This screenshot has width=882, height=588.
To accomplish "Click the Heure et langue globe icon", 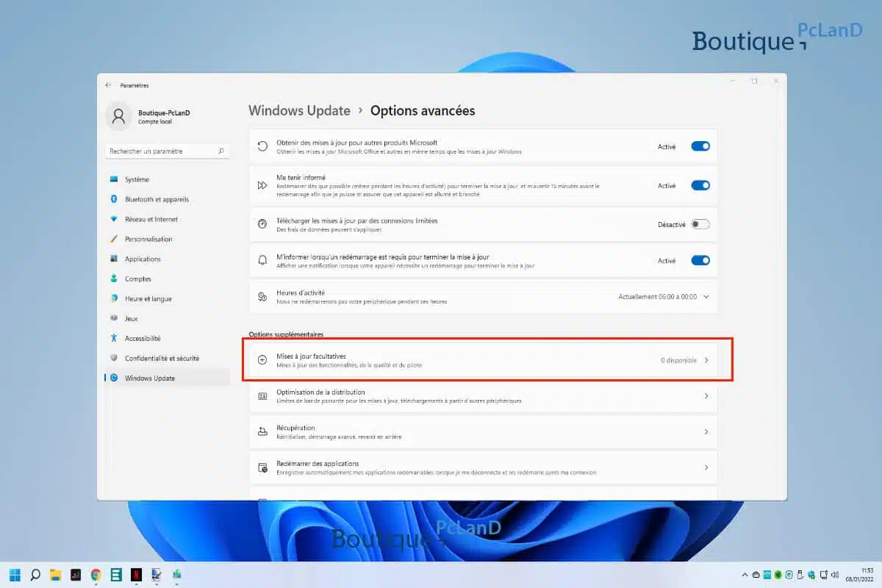I will [x=114, y=298].
